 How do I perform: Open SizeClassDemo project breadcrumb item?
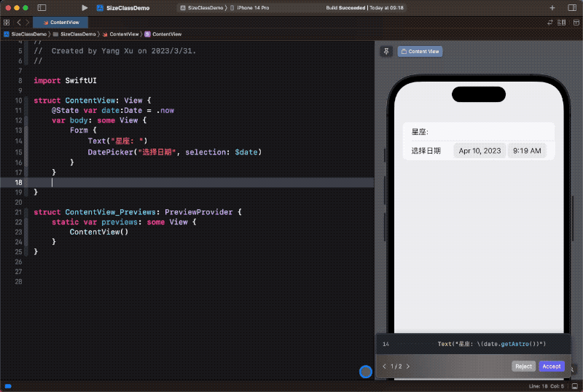[x=26, y=34]
